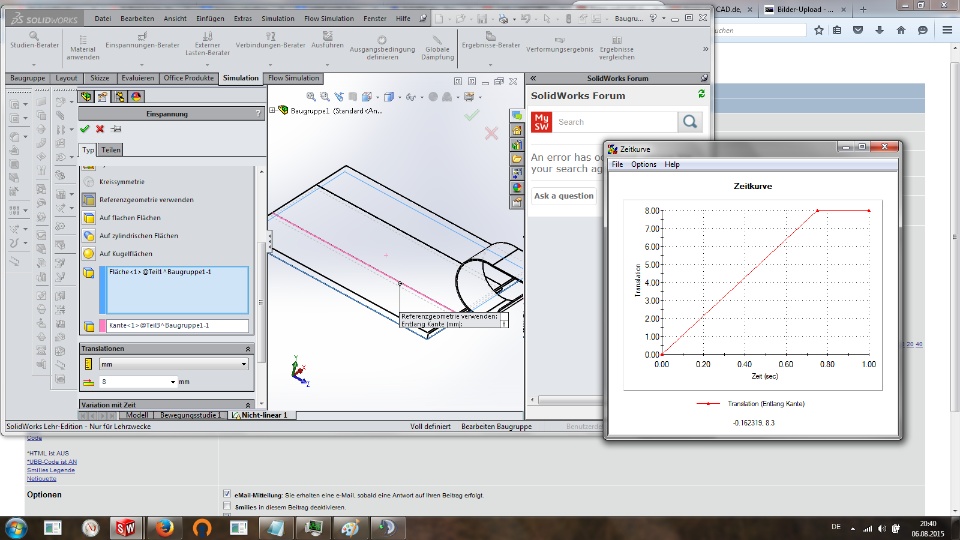Select ConfigurationManager tab icon

[x=119, y=97]
